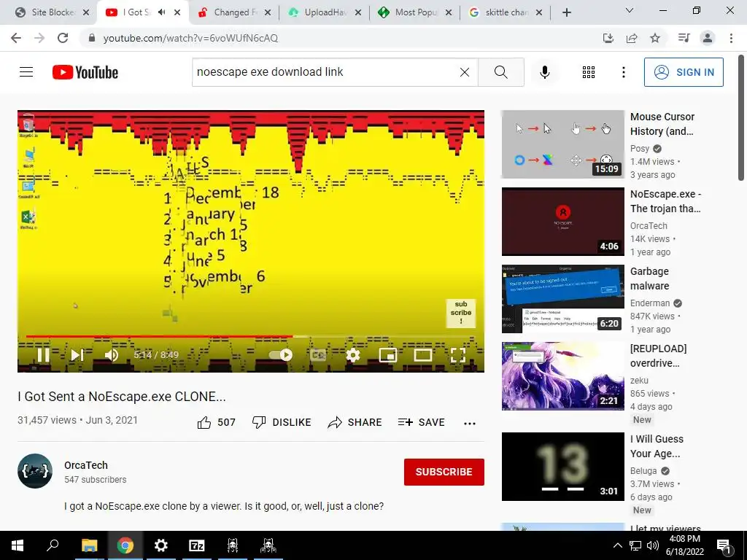This screenshot has height=560, width=747.
Task: Open YouTube settings three-dot menu
Action: tap(623, 72)
